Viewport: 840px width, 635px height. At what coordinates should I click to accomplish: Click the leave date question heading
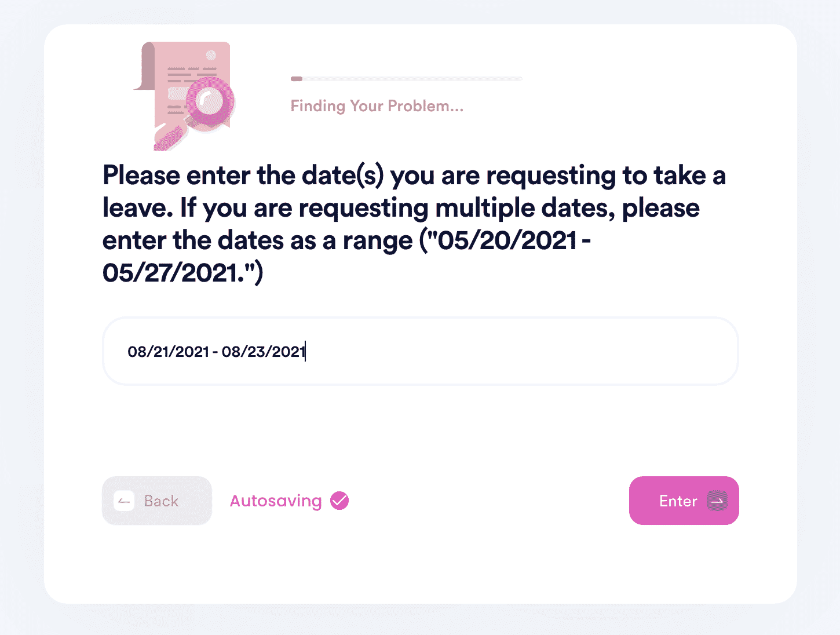click(414, 224)
